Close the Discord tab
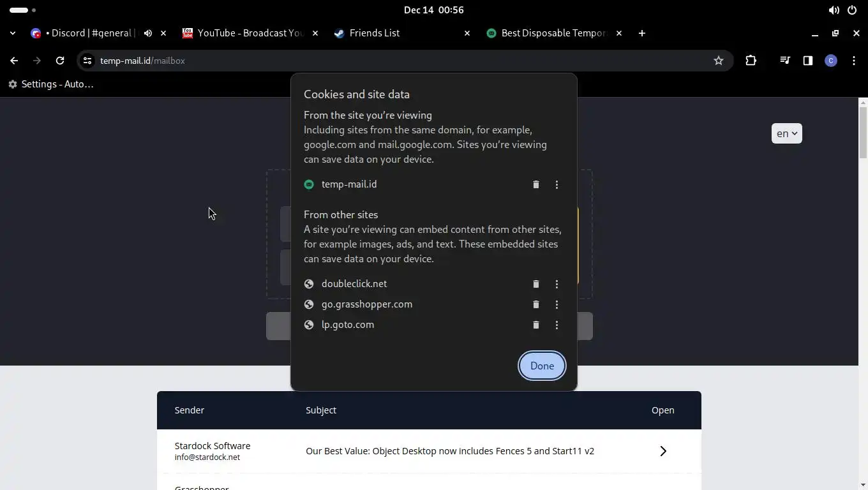Image resolution: width=868 pixels, height=490 pixels. click(x=163, y=33)
